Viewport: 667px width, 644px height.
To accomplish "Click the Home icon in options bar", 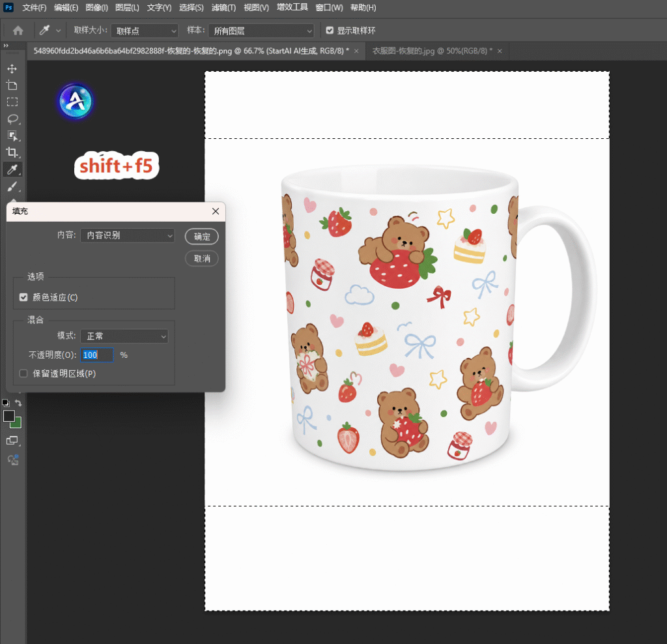I will tap(18, 31).
